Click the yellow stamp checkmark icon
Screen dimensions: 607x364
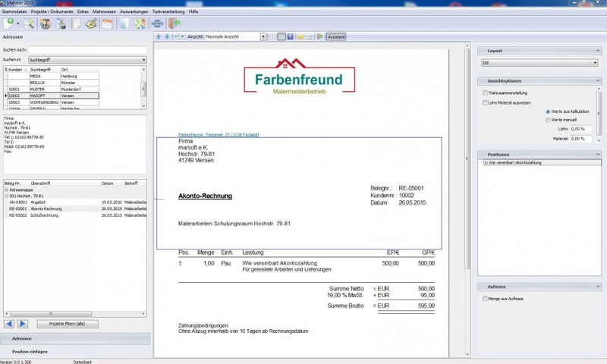(91, 24)
